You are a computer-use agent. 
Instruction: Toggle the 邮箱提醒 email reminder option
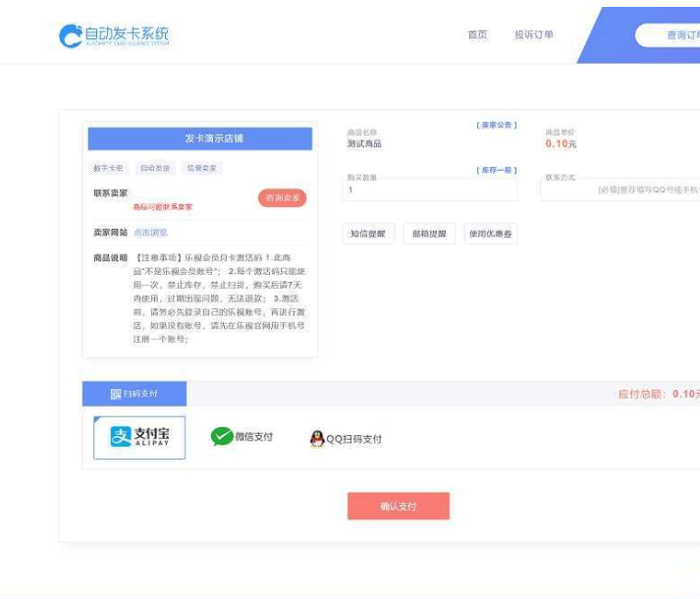click(428, 234)
